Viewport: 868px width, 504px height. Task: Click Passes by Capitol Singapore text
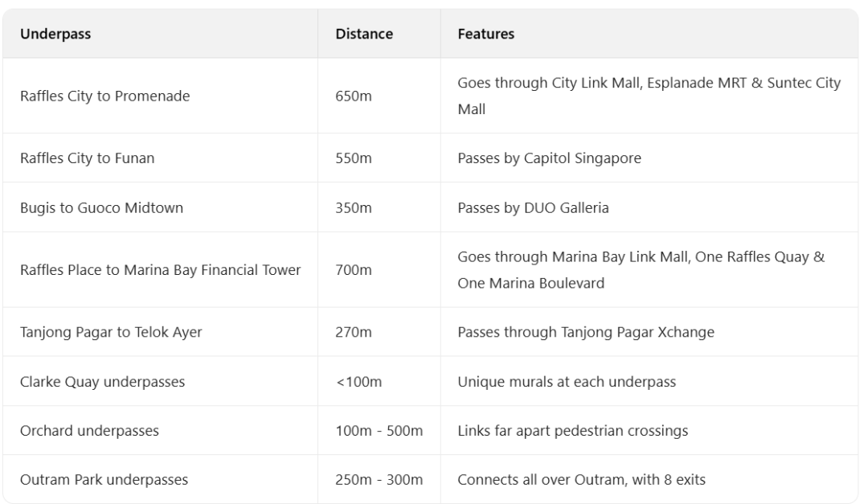pyautogui.click(x=549, y=158)
